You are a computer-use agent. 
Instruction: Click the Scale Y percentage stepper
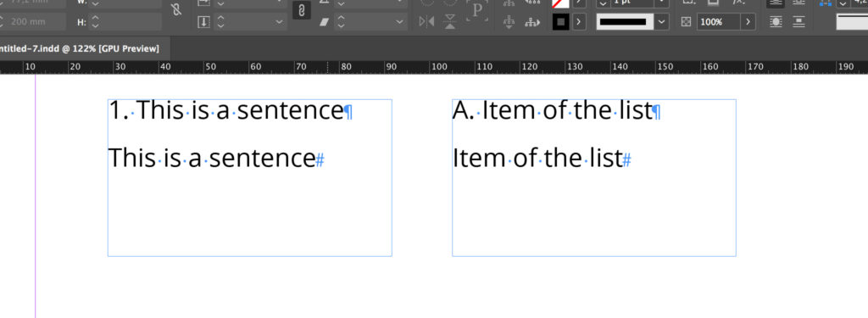coord(221,22)
